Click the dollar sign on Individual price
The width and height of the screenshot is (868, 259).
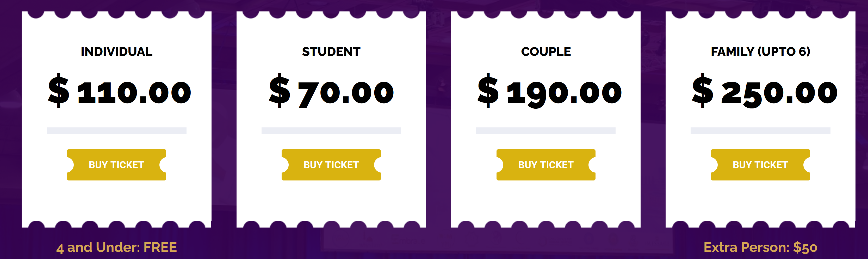[59, 90]
